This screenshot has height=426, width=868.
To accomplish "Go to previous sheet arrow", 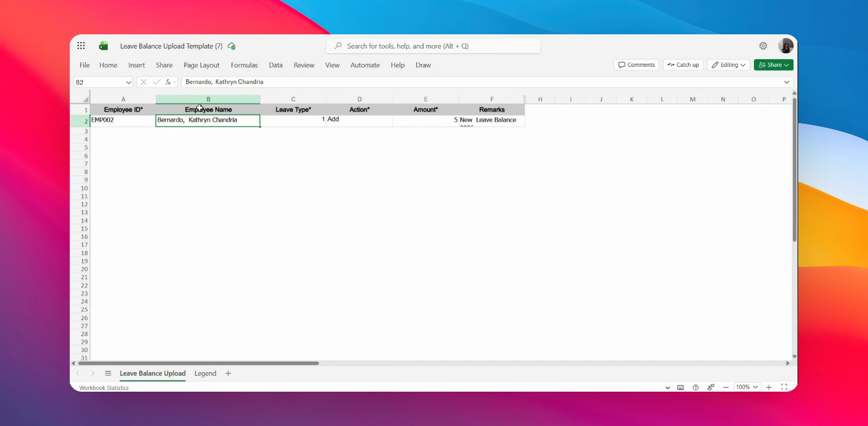I will pyautogui.click(x=77, y=373).
